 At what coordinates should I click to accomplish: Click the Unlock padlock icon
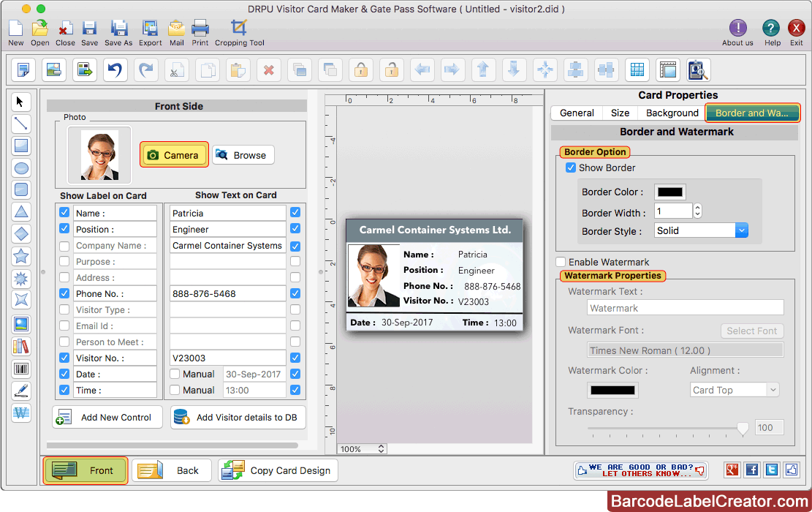click(x=392, y=69)
